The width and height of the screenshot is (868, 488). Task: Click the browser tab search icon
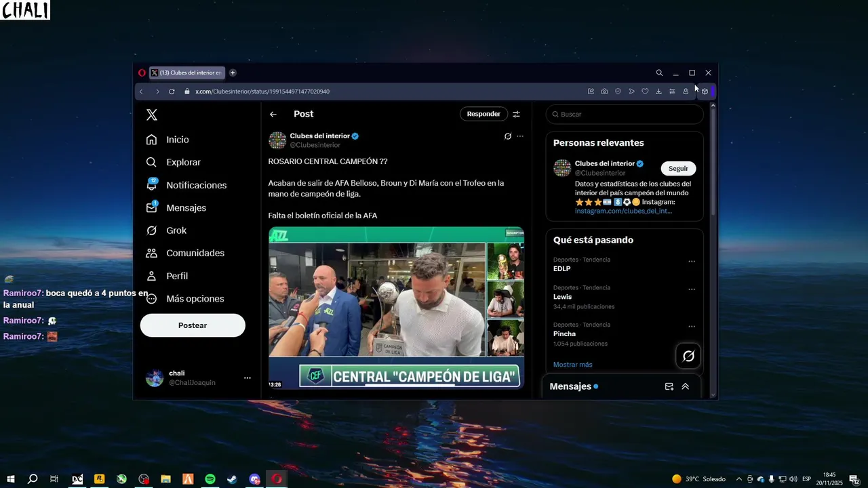[x=659, y=73]
